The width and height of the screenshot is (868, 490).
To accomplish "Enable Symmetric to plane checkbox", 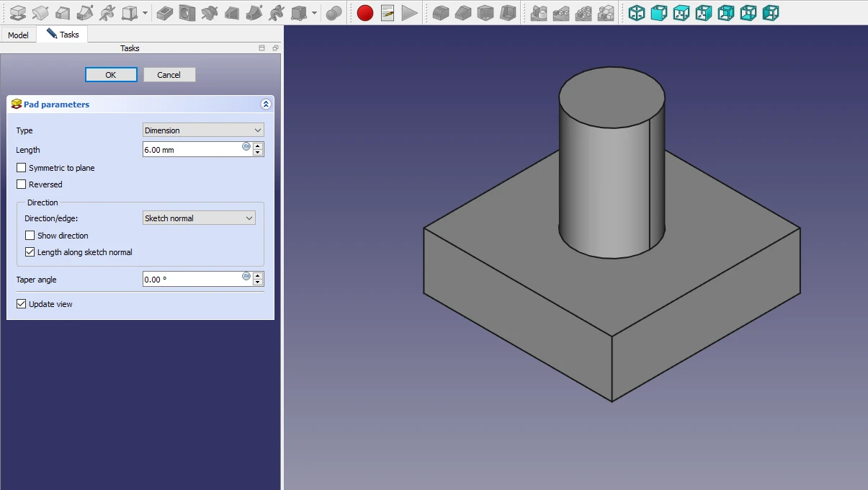I will (x=22, y=168).
